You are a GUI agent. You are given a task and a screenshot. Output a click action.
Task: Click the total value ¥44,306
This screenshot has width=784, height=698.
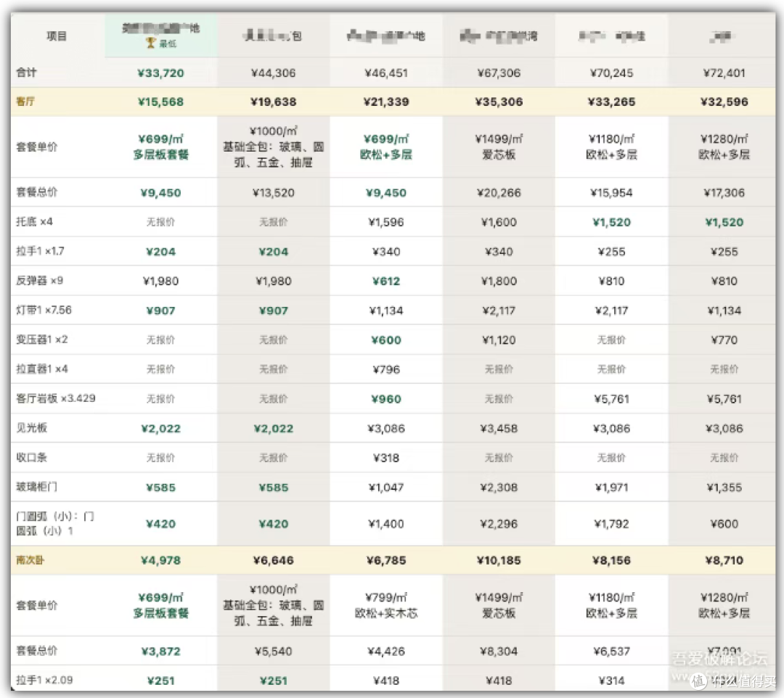(274, 73)
